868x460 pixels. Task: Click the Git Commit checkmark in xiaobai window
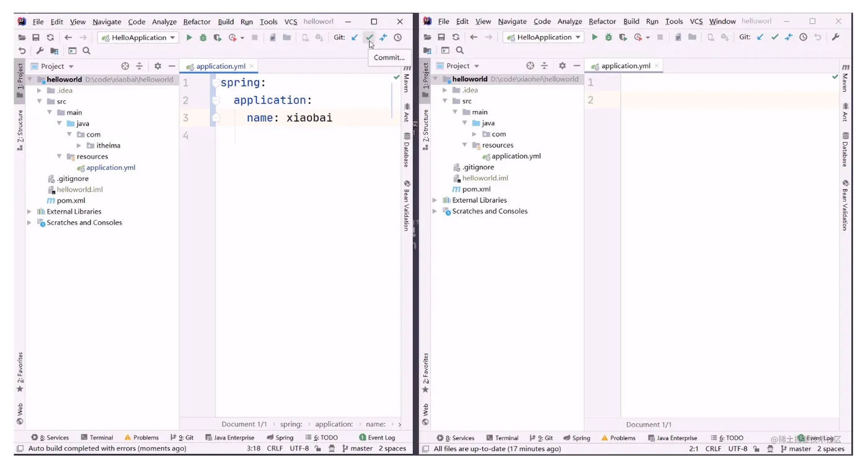(369, 37)
